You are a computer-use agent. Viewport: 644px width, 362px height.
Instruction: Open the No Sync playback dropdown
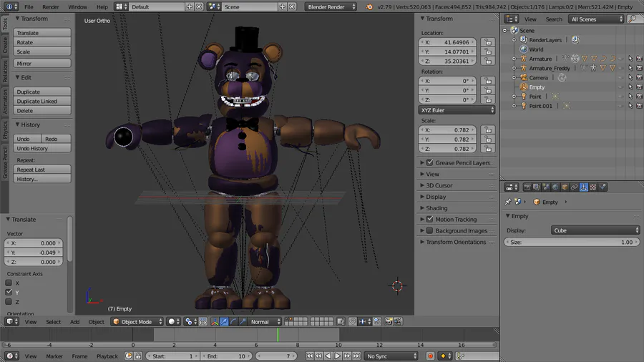[x=391, y=356]
